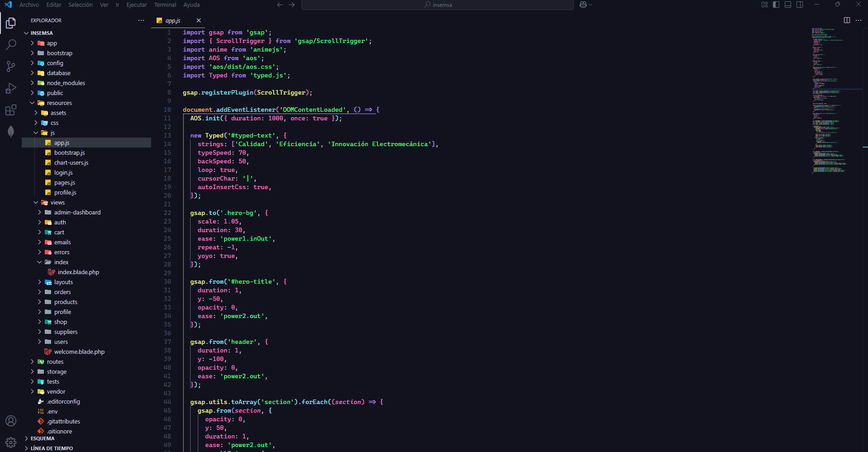This screenshot has height=452, width=868.
Task: Open the Ver menu
Action: coord(104,5)
